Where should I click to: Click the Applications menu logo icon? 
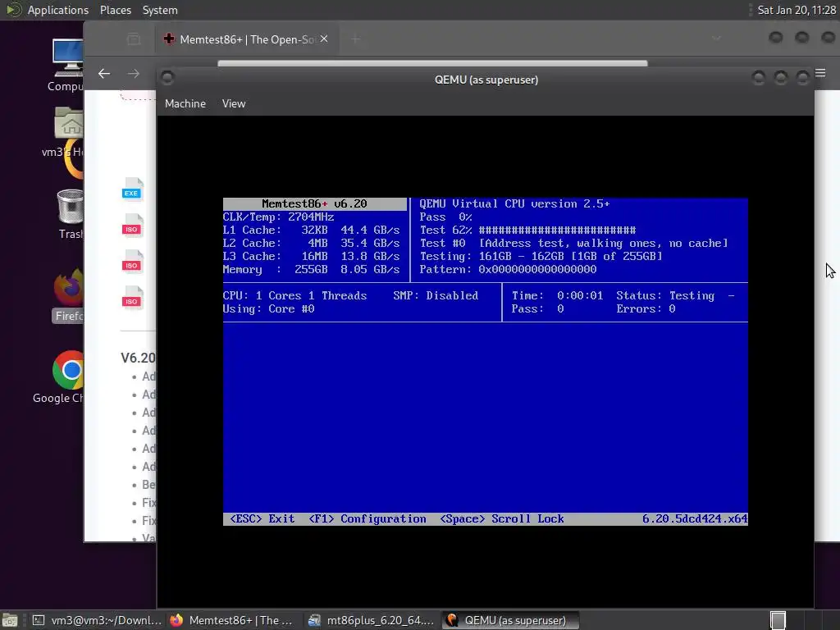pyautogui.click(x=13, y=10)
